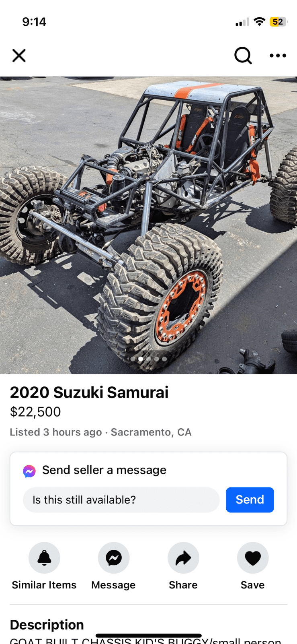Jump to the third photo indicator dot
The width and height of the screenshot is (297, 644).
[149, 359]
